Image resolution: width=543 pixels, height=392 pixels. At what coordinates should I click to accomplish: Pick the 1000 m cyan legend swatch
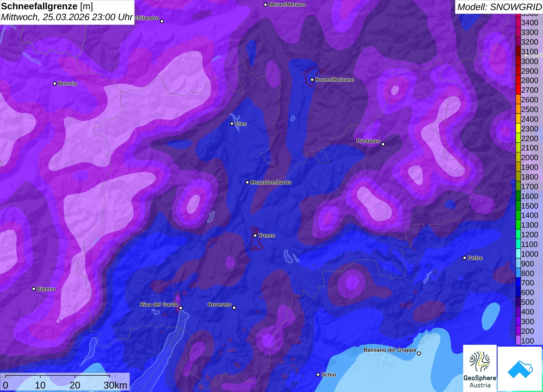click(x=518, y=254)
